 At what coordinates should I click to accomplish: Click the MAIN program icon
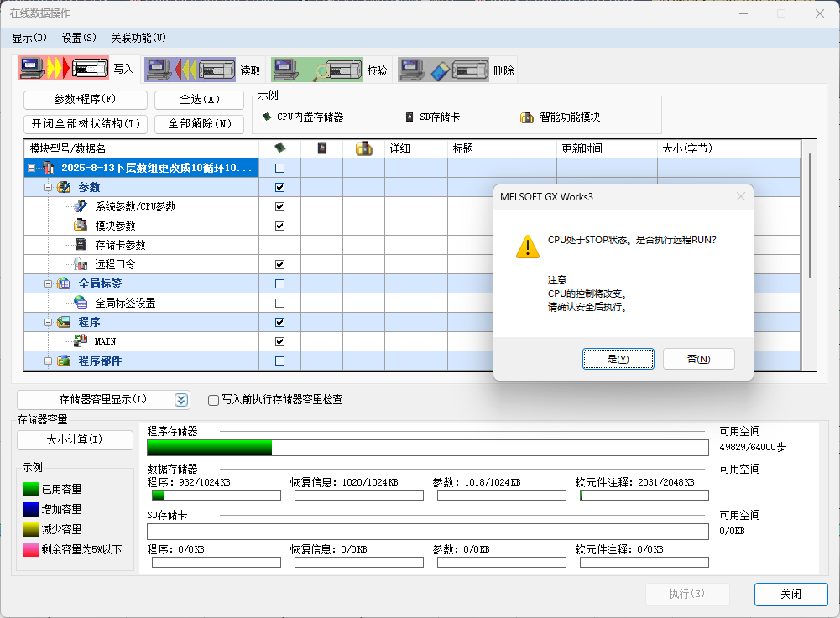coord(81,341)
